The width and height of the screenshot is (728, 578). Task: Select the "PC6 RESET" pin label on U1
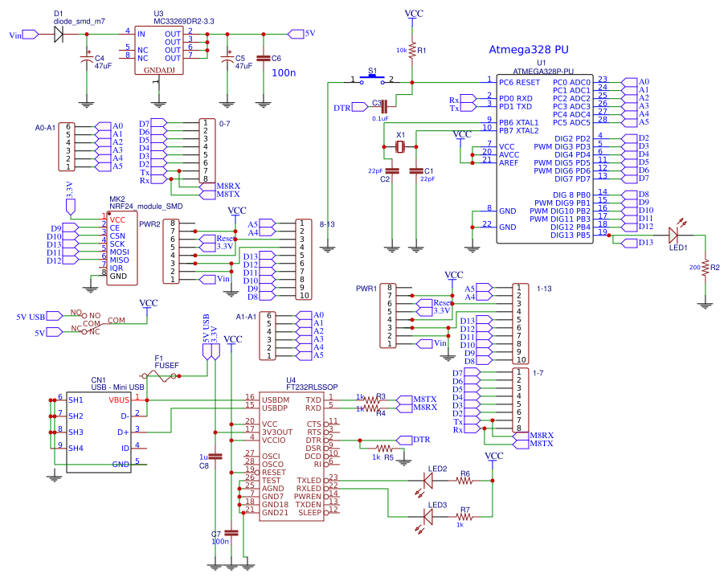pyautogui.click(x=520, y=82)
